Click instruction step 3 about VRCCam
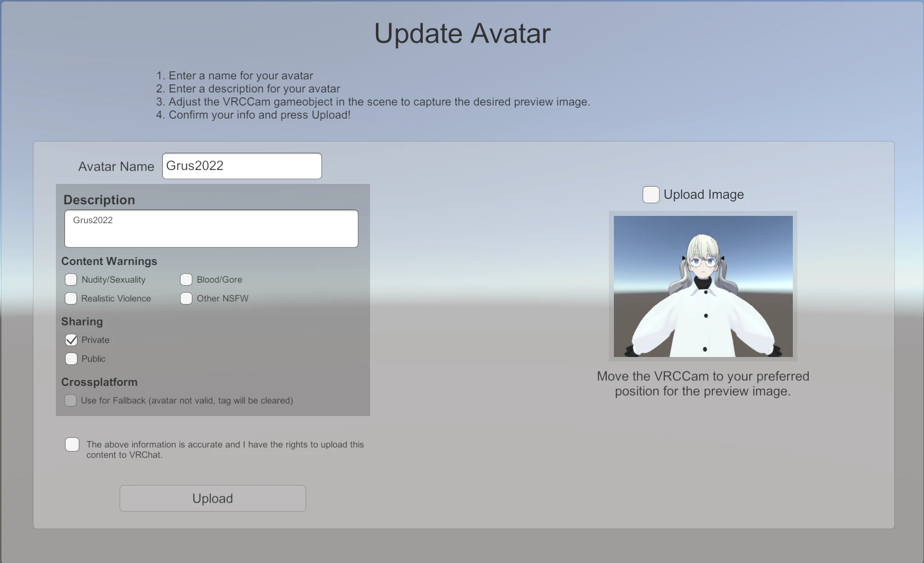Image resolution: width=924 pixels, height=563 pixels. click(373, 102)
